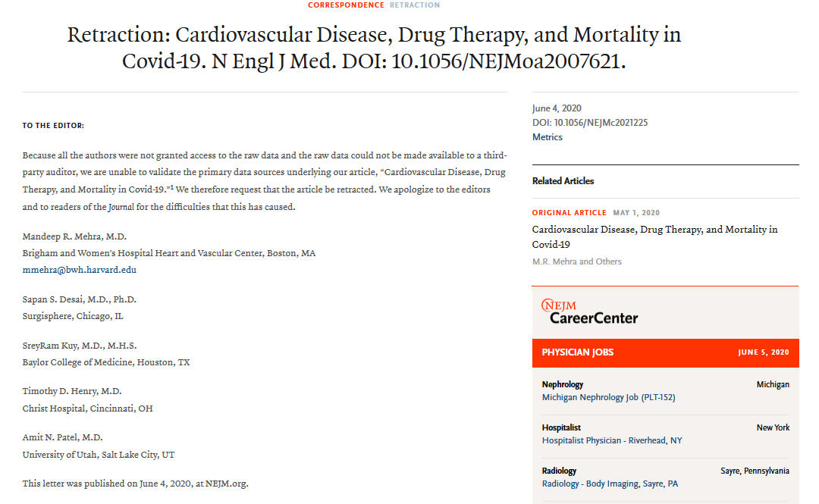Click author name Mandeep R. Mehra, M.D.

pyautogui.click(x=74, y=236)
